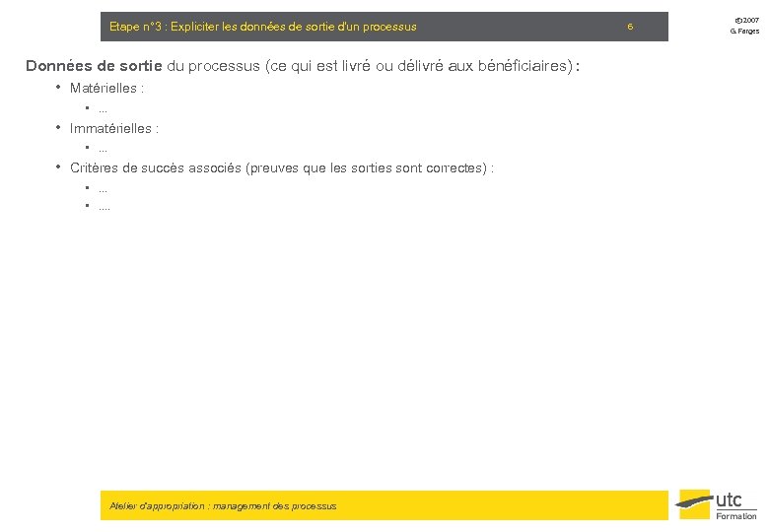
Task: Click the utc Formation logo
Action: pyautogui.click(x=716, y=504)
